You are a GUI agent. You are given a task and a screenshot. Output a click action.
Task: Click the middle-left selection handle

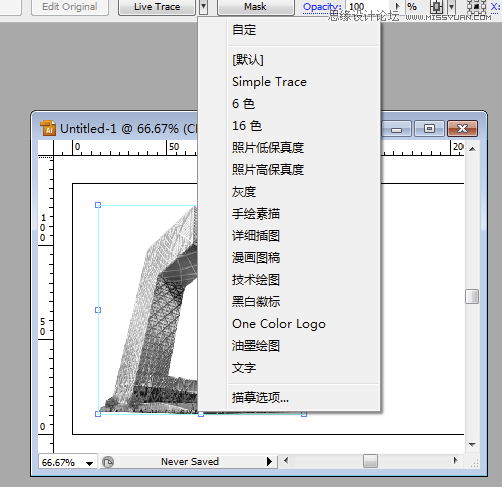[98, 310]
